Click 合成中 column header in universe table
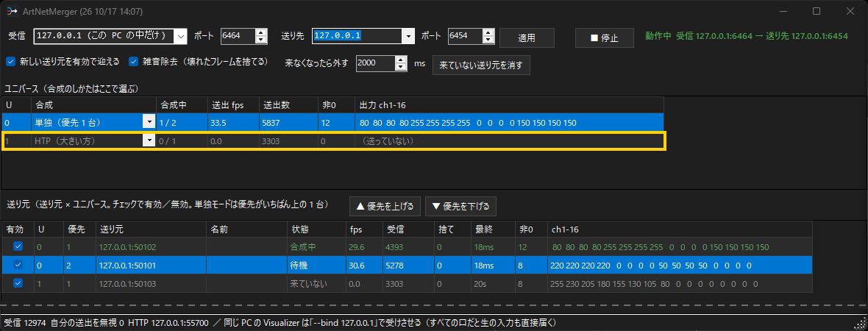The width and height of the screenshot is (868, 331). (182, 104)
